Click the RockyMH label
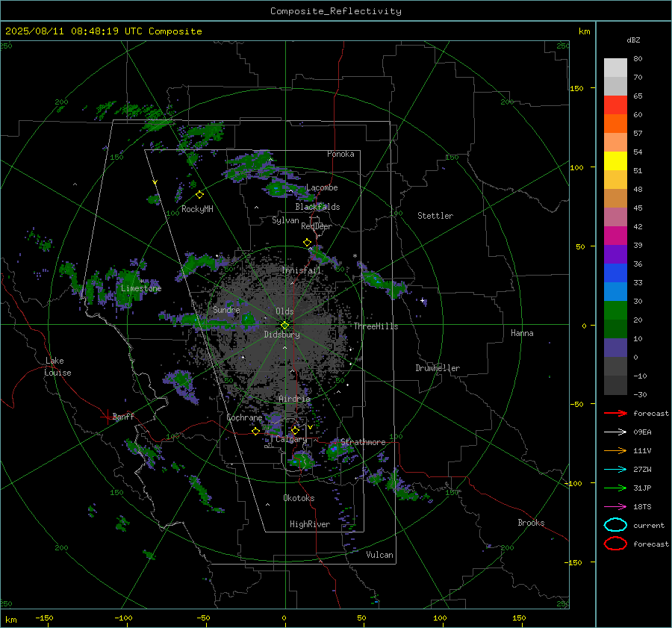This screenshot has height=628, width=672. pyautogui.click(x=197, y=209)
